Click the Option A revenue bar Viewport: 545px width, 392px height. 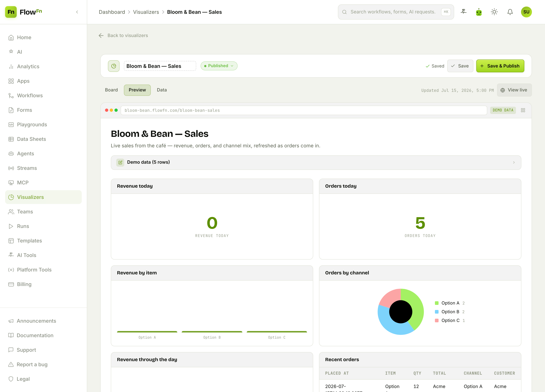[x=147, y=332]
